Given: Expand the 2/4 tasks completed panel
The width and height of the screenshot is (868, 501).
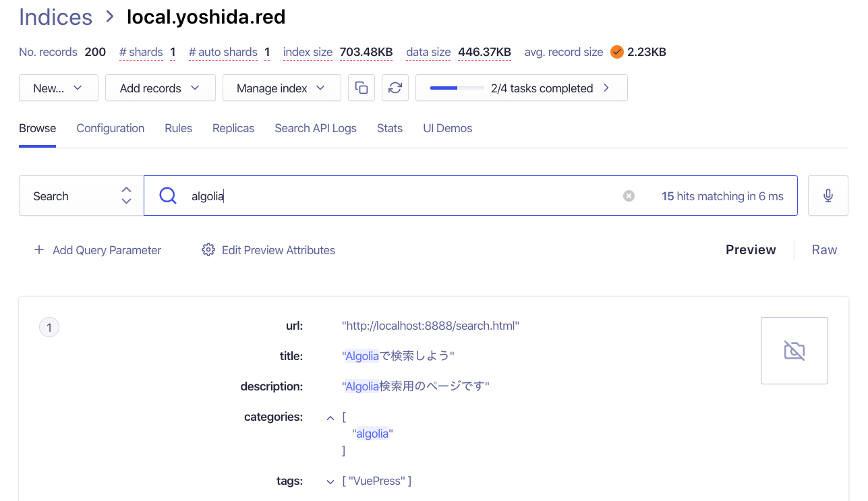Looking at the screenshot, I should click(x=521, y=88).
